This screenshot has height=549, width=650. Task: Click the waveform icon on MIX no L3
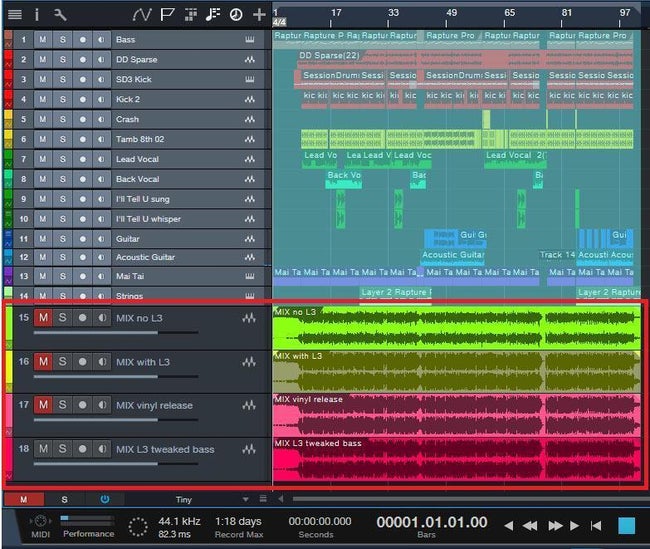pos(249,318)
